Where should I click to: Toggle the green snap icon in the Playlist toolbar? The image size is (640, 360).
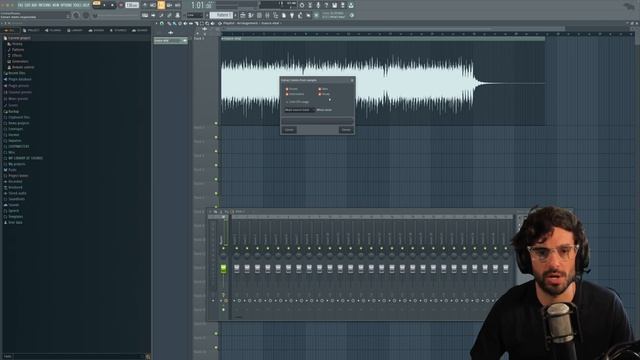[162, 24]
